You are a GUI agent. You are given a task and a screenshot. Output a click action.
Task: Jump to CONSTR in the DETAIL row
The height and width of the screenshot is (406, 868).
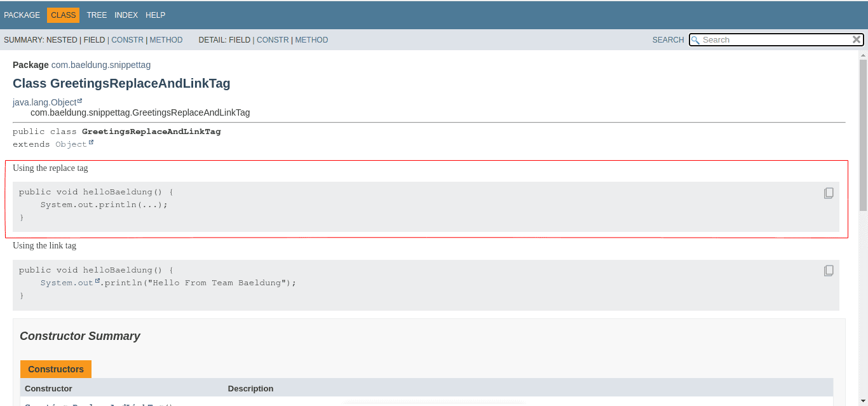273,40
